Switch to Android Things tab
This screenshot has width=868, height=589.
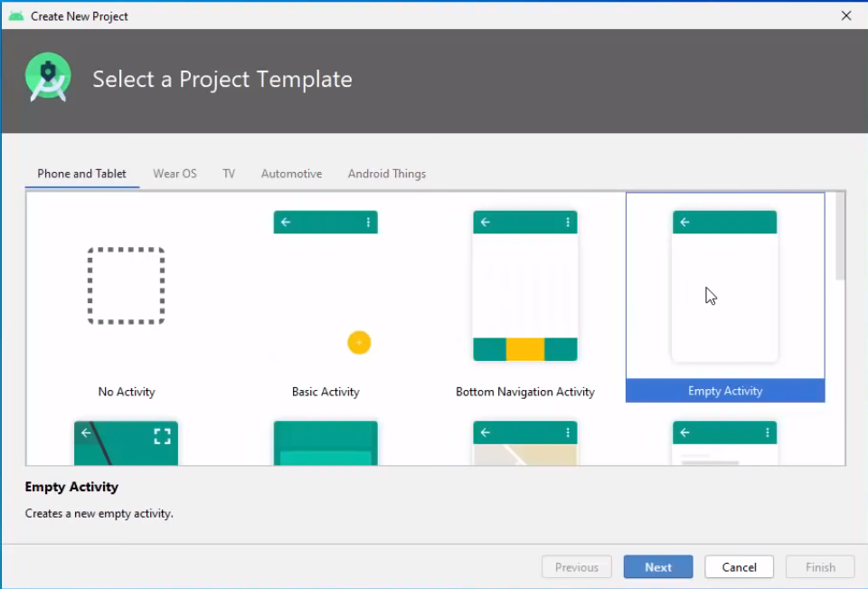point(387,174)
